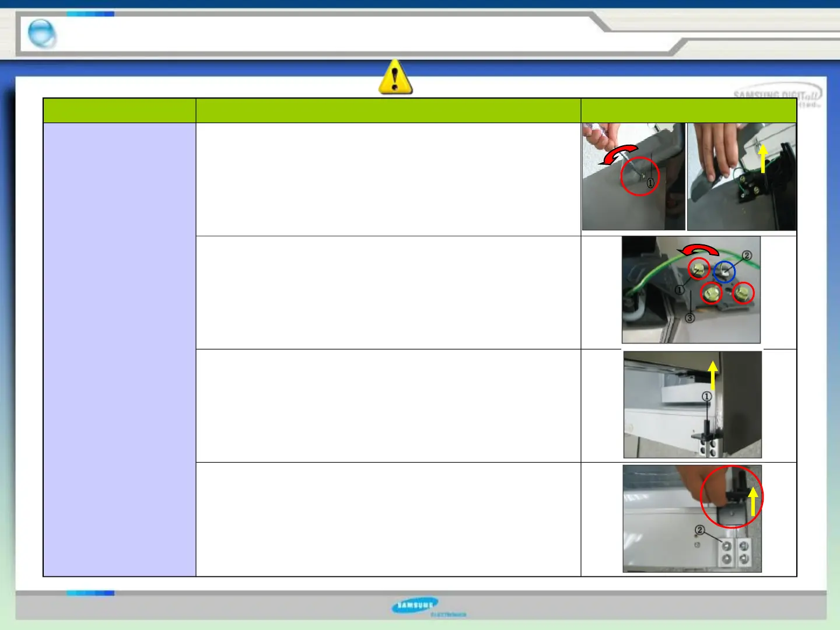Click the Samsung Electronics logo in footer
Image resolution: width=840 pixels, height=630 pixels.
(x=429, y=607)
